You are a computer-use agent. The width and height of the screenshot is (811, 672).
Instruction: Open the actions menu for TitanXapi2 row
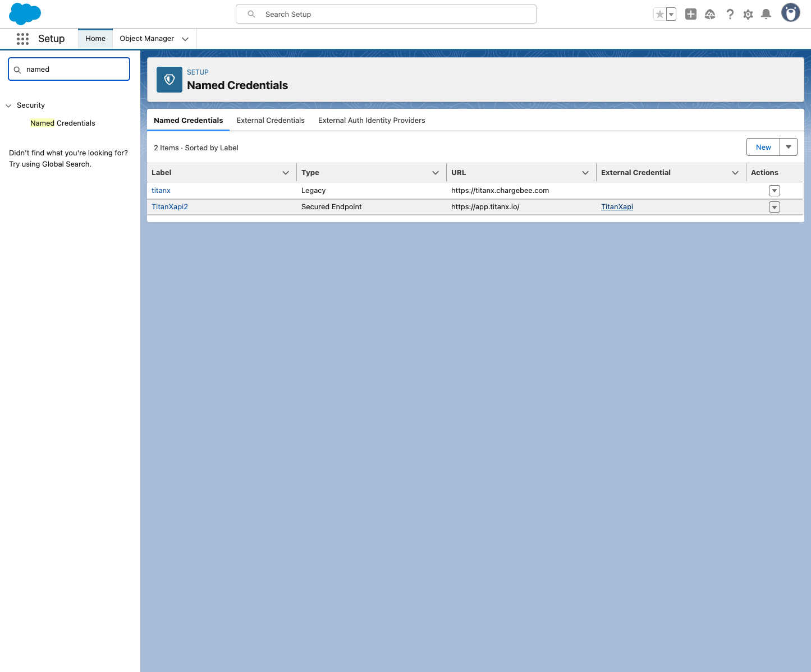775,207
